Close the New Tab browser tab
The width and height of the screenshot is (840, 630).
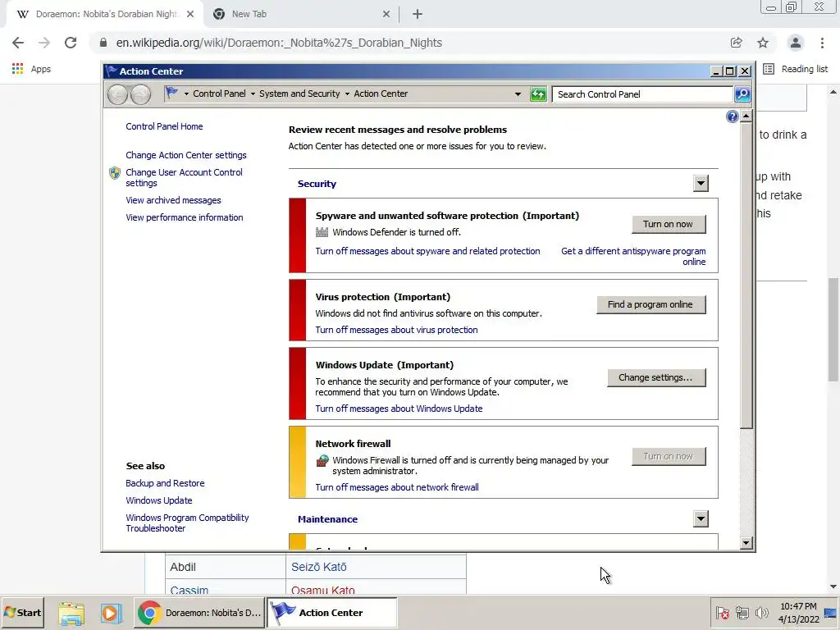(386, 15)
